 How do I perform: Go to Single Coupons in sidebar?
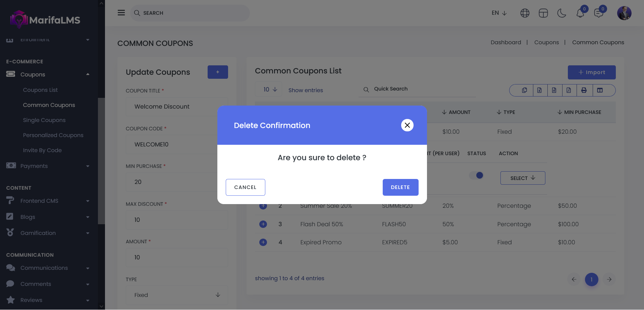coord(44,120)
